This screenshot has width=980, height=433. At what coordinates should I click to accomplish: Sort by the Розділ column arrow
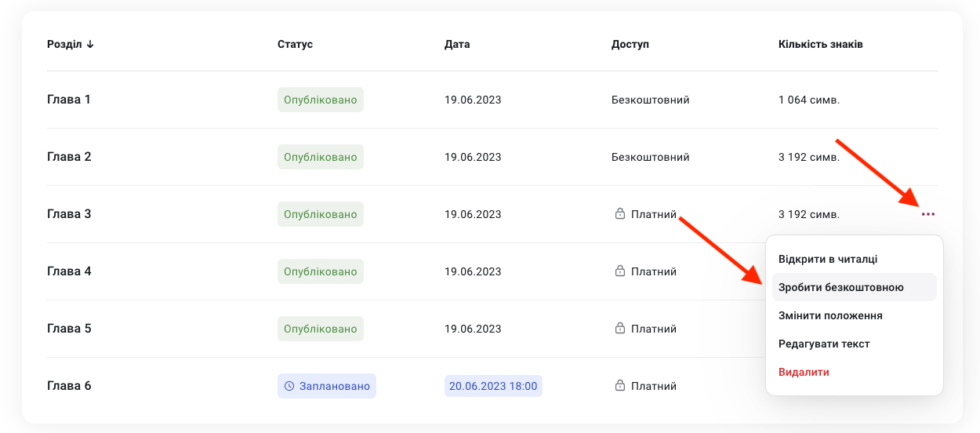coord(90,44)
